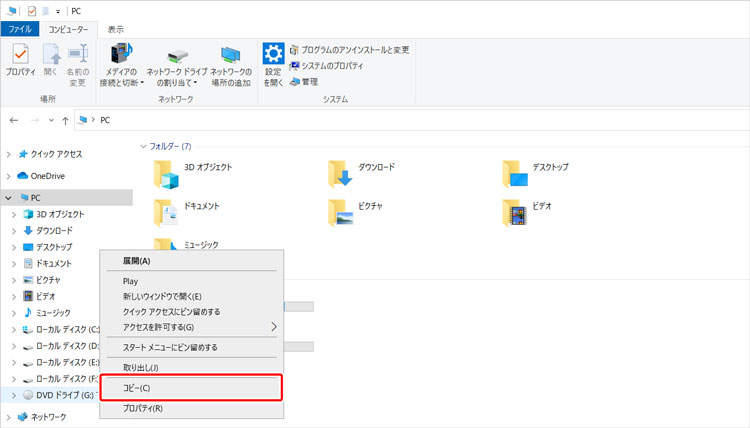
Task: Open the quick access toolbar customize dropdown
Action: coord(57,11)
